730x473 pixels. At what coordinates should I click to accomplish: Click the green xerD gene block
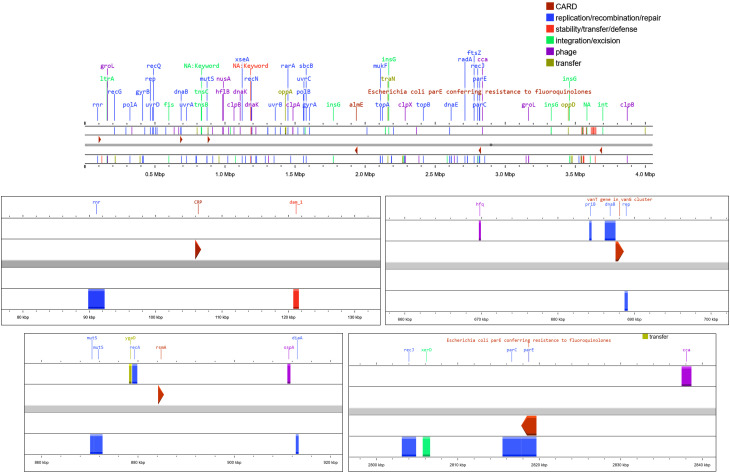426,446
